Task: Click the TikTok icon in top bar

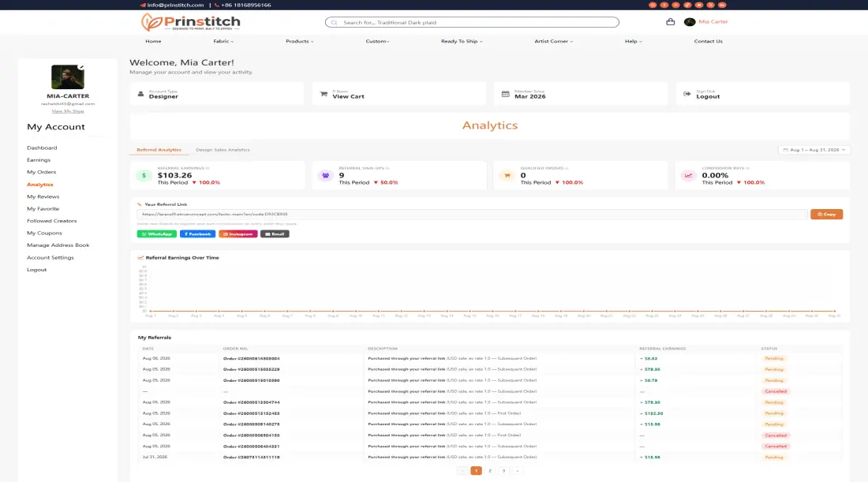Action: 687,5
